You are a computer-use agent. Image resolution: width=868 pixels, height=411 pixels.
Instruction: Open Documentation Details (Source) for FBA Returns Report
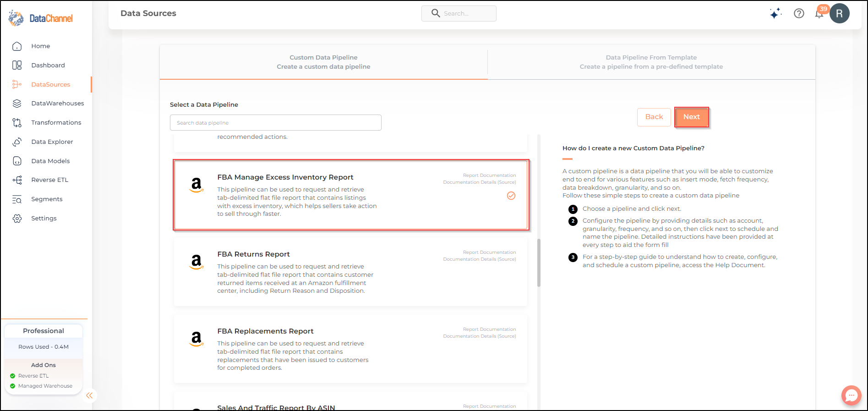pyautogui.click(x=479, y=259)
